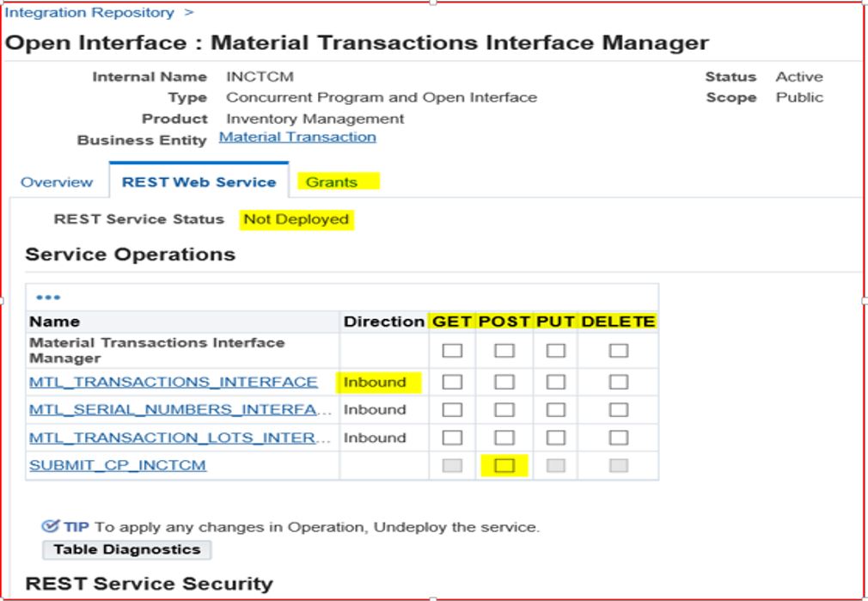Open the SUBMIT_CP_INCTCM operation link
868x601 pixels.
click(x=118, y=466)
